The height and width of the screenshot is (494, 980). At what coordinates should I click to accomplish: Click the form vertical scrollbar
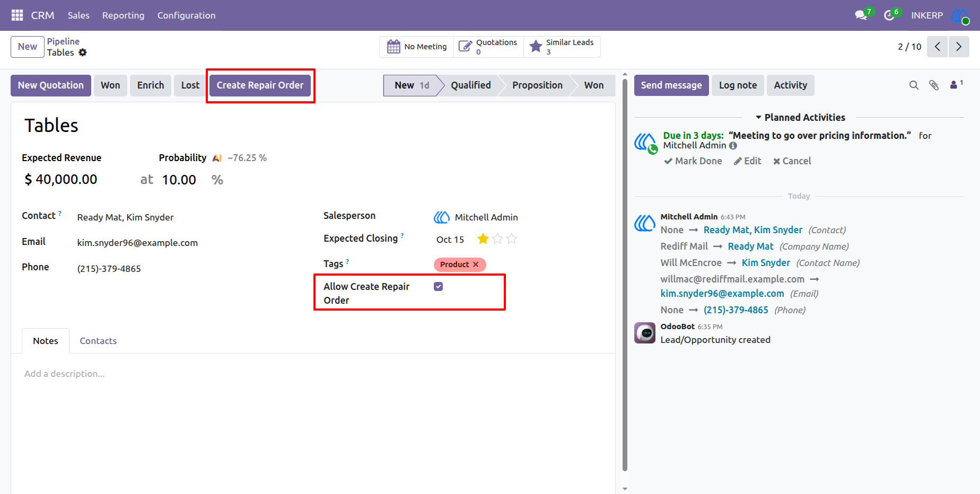click(625, 275)
